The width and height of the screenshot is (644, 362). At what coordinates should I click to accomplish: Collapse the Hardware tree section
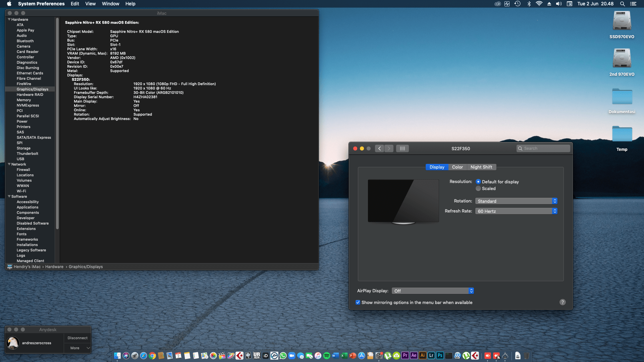(x=9, y=19)
